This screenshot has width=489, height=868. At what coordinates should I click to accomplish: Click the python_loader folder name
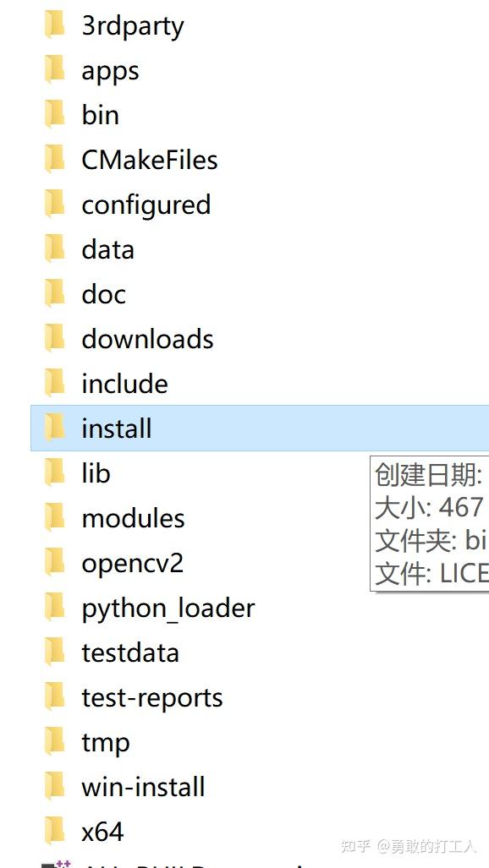click(168, 609)
